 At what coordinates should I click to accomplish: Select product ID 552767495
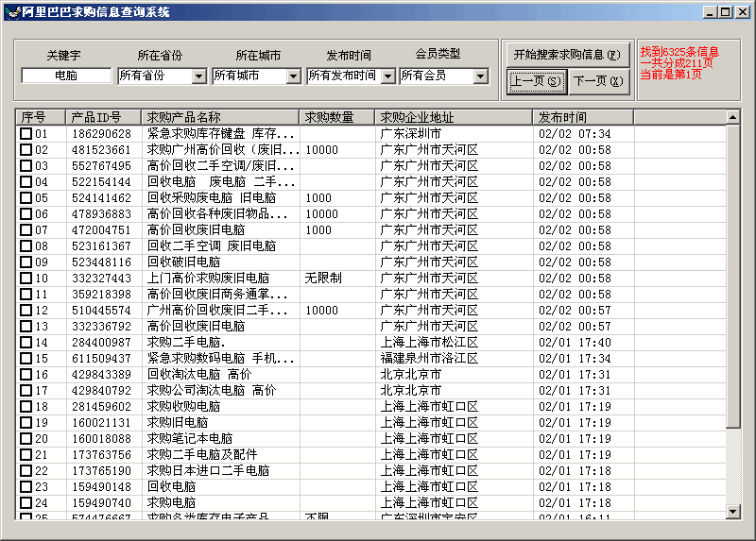click(101, 166)
